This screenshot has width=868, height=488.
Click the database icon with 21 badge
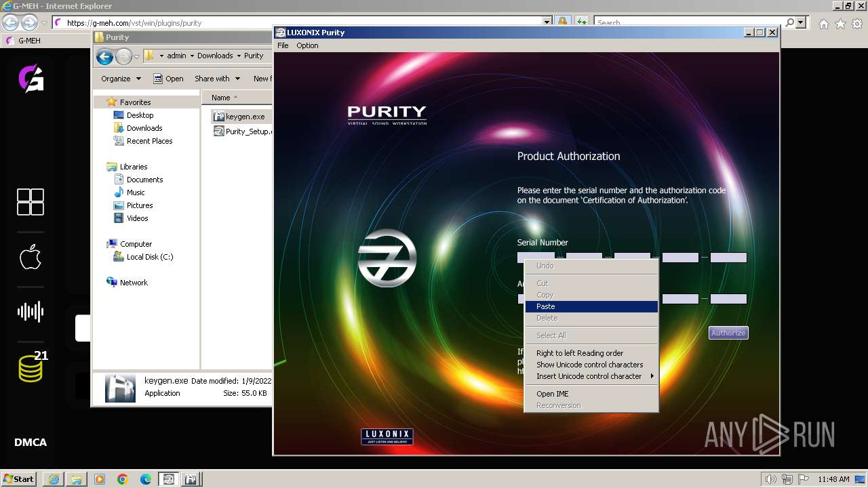[x=32, y=366]
